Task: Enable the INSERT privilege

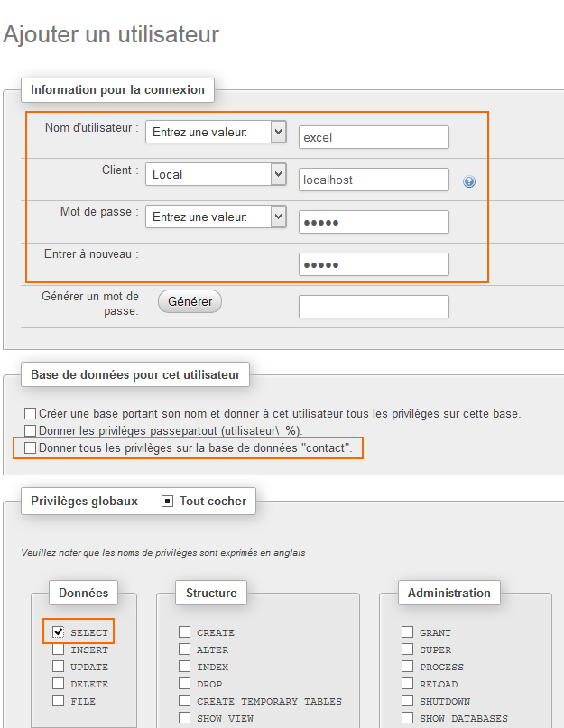Action: tap(58, 650)
